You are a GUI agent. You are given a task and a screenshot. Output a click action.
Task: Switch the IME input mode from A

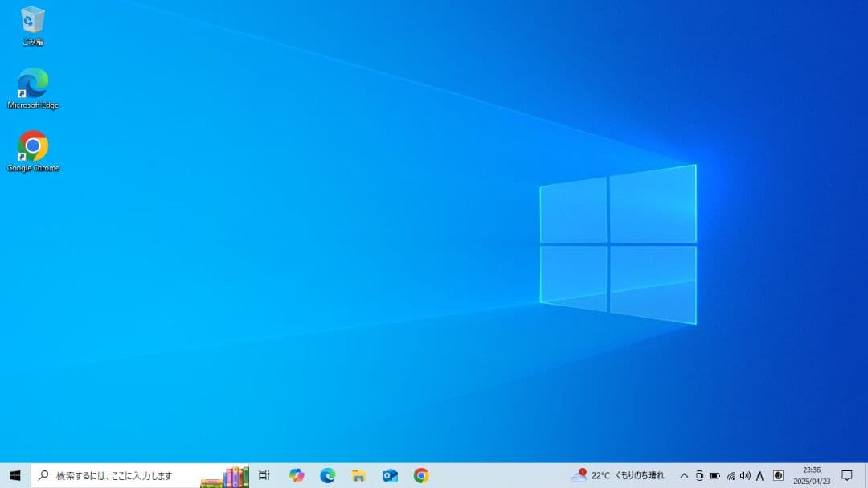(x=760, y=475)
